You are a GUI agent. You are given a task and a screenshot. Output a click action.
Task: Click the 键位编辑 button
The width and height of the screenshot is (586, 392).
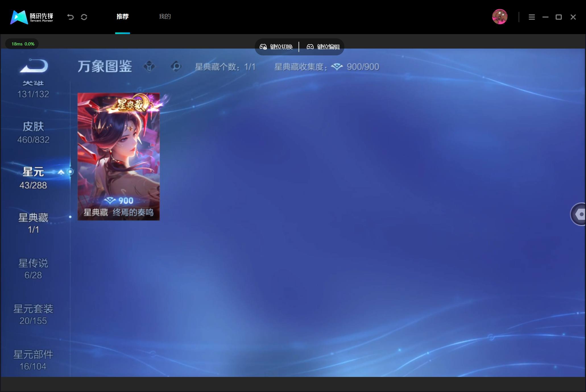click(323, 47)
